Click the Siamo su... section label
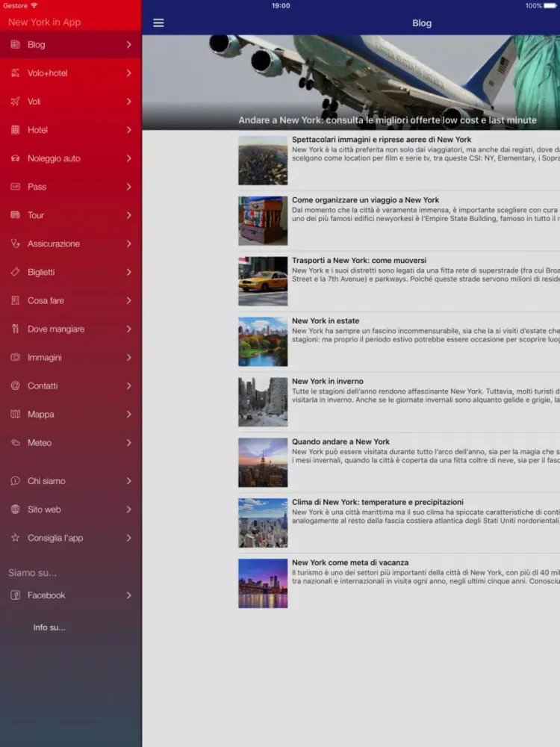 (x=32, y=573)
